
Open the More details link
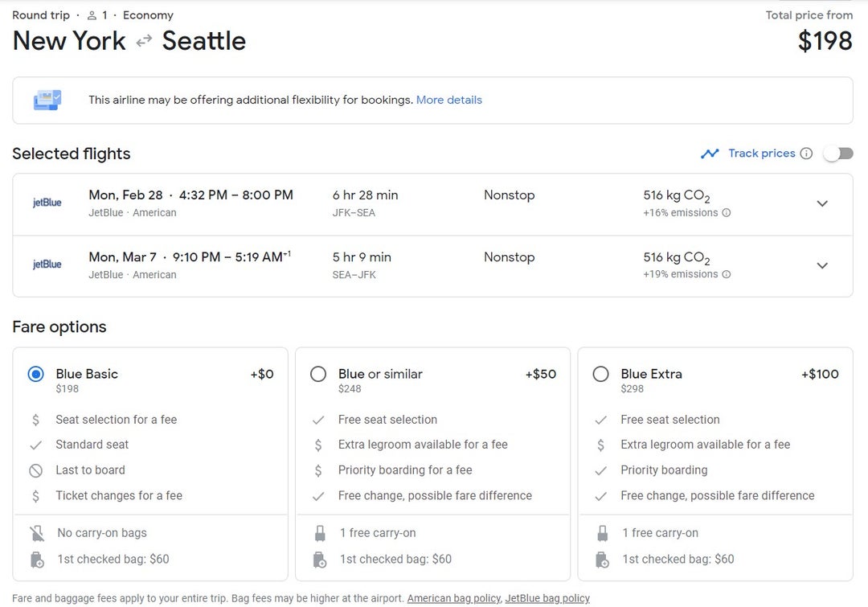tap(448, 99)
